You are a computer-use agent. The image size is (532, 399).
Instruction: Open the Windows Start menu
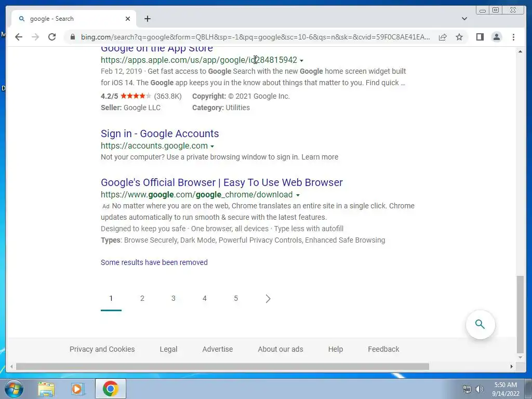click(14, 389)
